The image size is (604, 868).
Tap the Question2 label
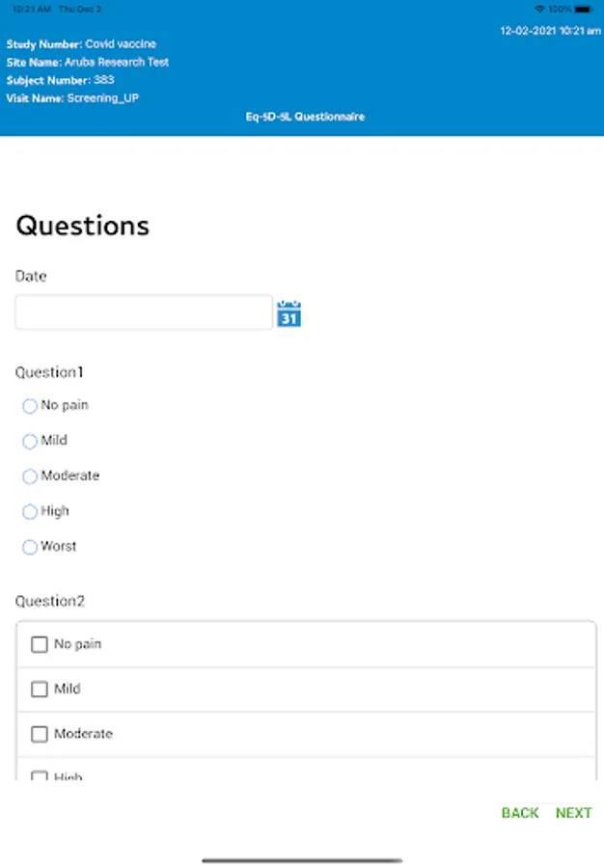(x=50, y=601)
